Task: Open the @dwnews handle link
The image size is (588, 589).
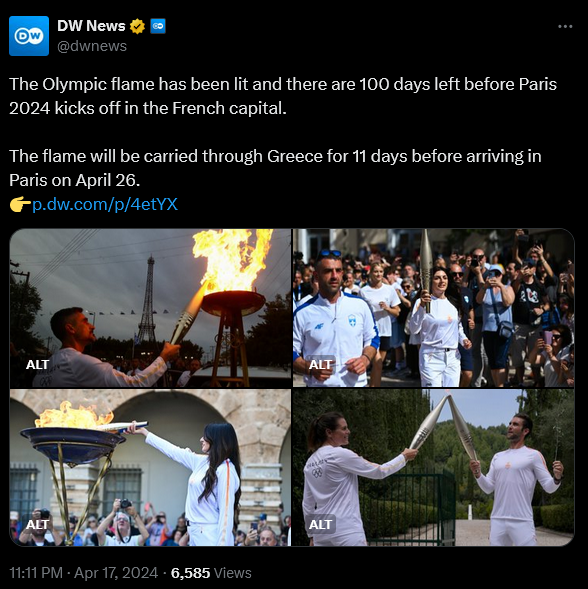Action: coord(92,46)
